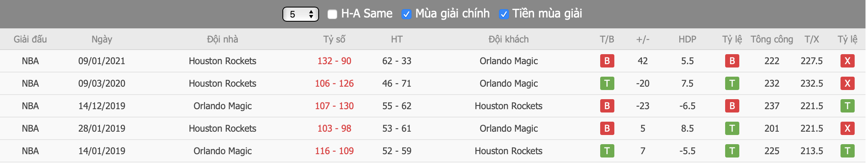Image resolution: width=868 pixels, height=165 pixels.
Task: Uncheck the Mùa giải chính checkbox
Action: tap(406, 14)
